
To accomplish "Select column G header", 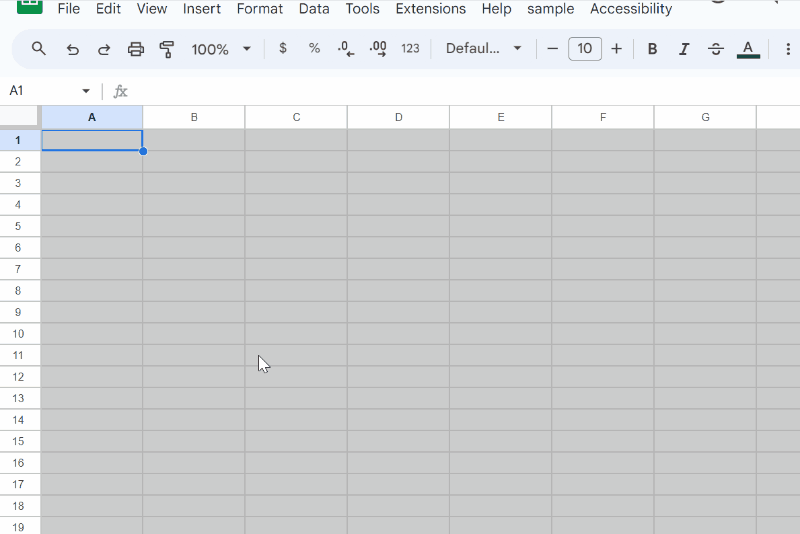I will 705,117.
